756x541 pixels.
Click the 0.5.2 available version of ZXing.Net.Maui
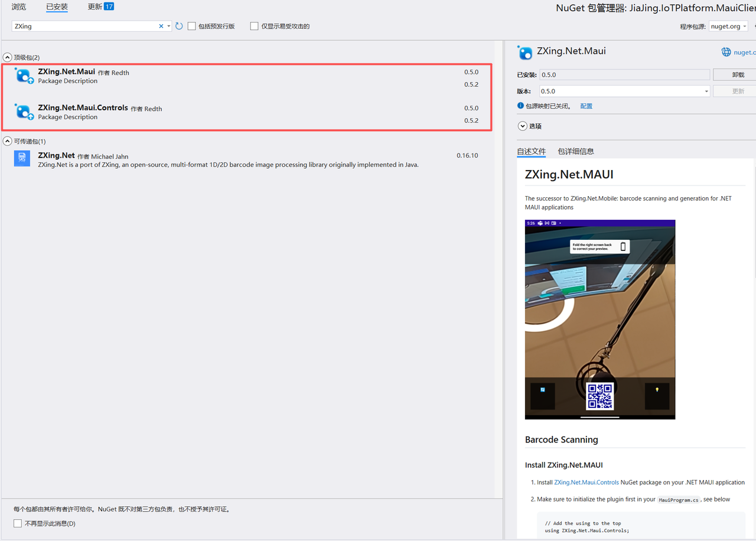pos(471,84)
